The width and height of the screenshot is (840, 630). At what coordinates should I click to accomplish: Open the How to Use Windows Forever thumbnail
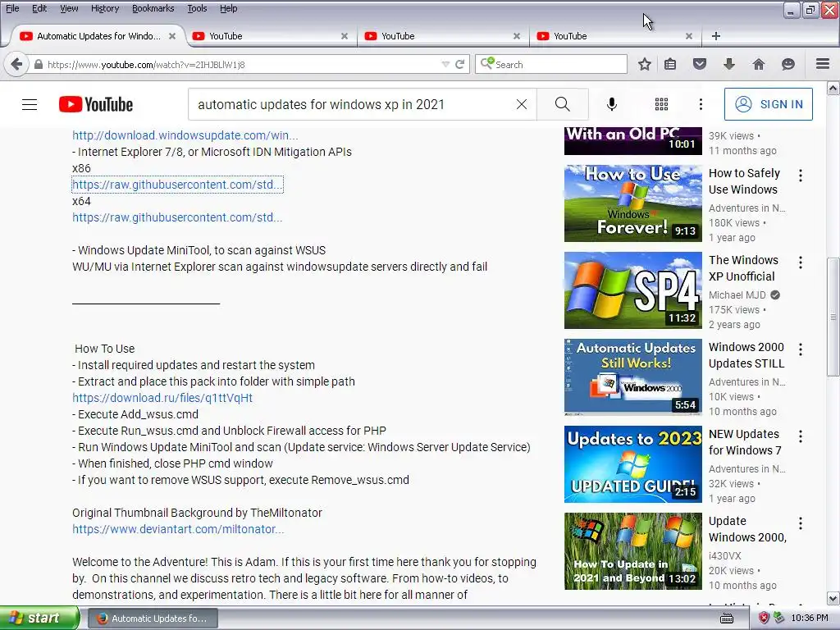[632, 203]
